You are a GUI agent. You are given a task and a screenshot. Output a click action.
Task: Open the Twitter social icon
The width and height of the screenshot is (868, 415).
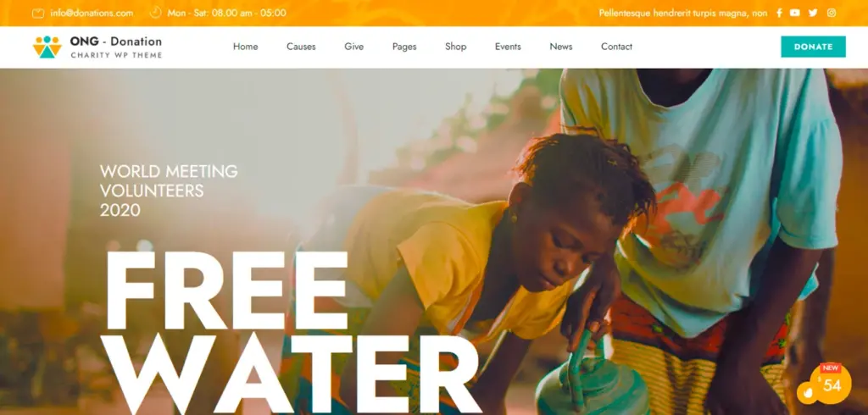813,13
